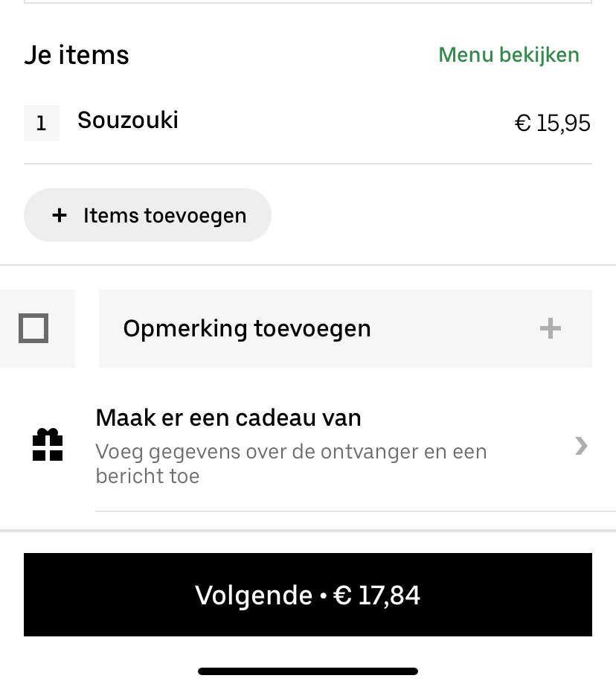Tap the Opmerking toevoegen note field
Viewport: 616px width, 687px height.
[x=345, y=328]
